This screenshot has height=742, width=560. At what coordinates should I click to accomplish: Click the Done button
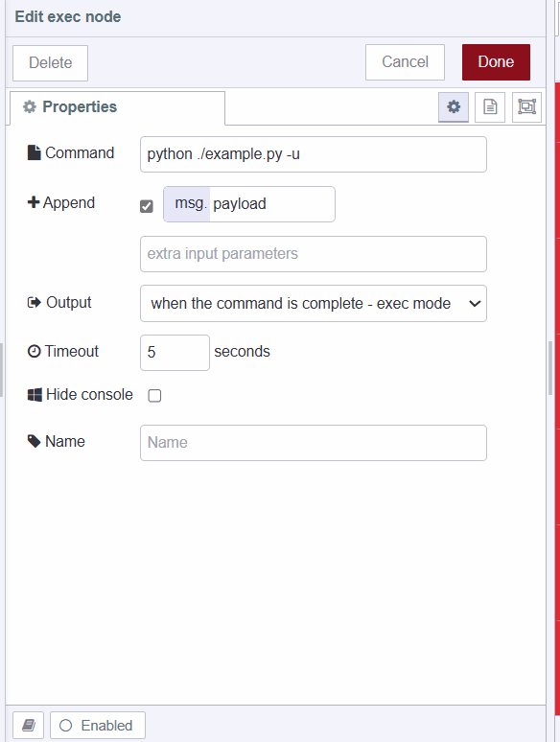click(496, 62)
